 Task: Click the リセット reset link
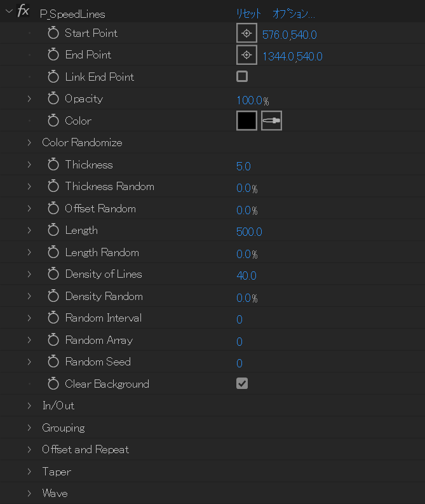[x=248, y=13]
